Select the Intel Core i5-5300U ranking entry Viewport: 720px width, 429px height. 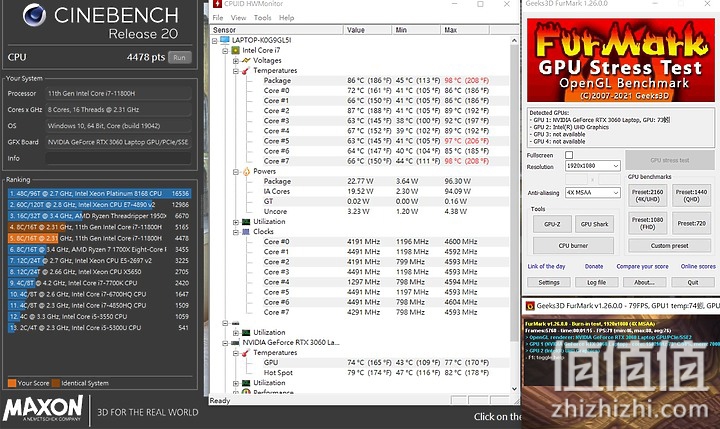99,328
